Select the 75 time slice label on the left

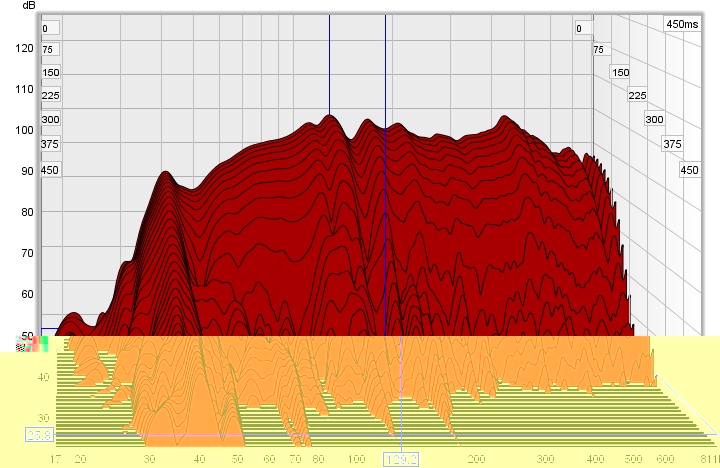(48, 50)
